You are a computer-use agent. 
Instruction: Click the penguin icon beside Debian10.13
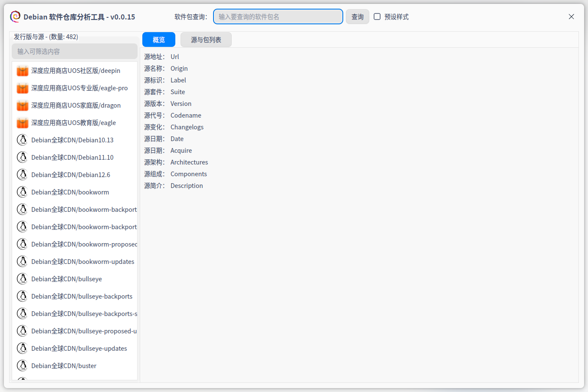coord(22,140)
